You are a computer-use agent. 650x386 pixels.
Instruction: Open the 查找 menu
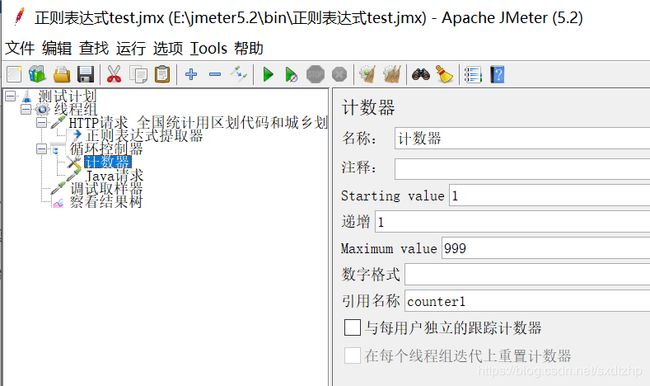(x=94, y=49)
